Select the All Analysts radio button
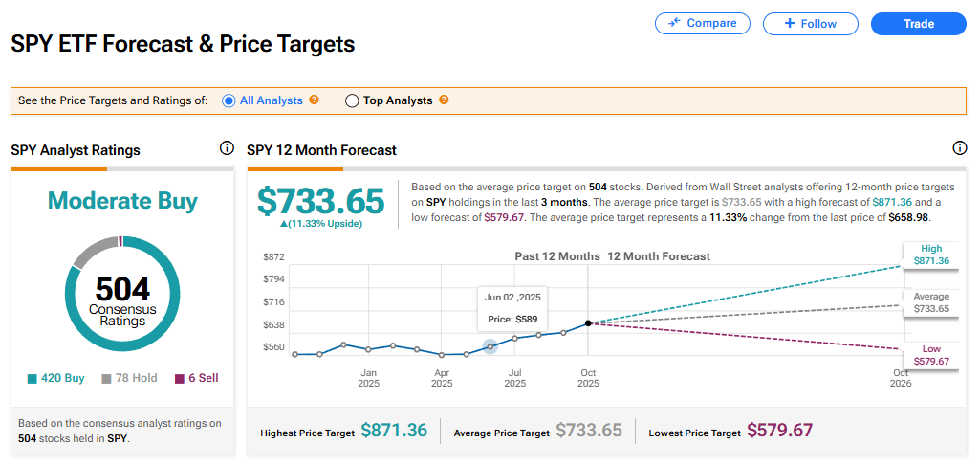The image size is (980, 466). click(229, 100)
